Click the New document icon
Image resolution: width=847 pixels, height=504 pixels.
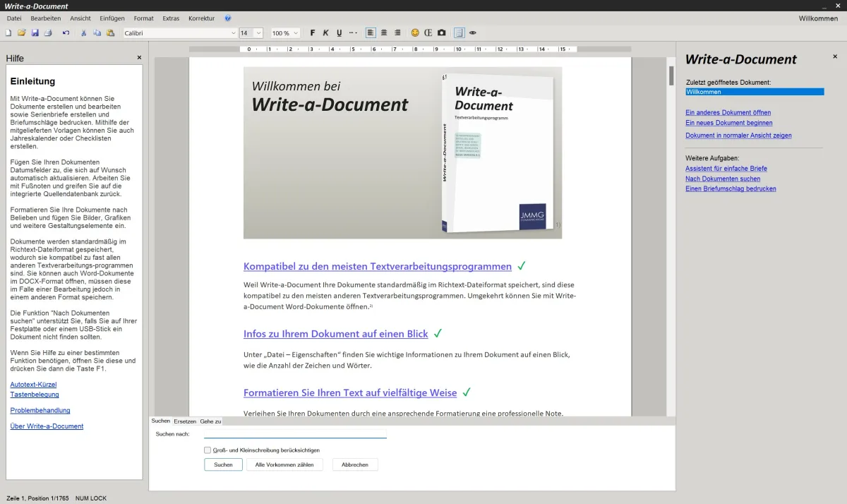[x=8, y=33]
